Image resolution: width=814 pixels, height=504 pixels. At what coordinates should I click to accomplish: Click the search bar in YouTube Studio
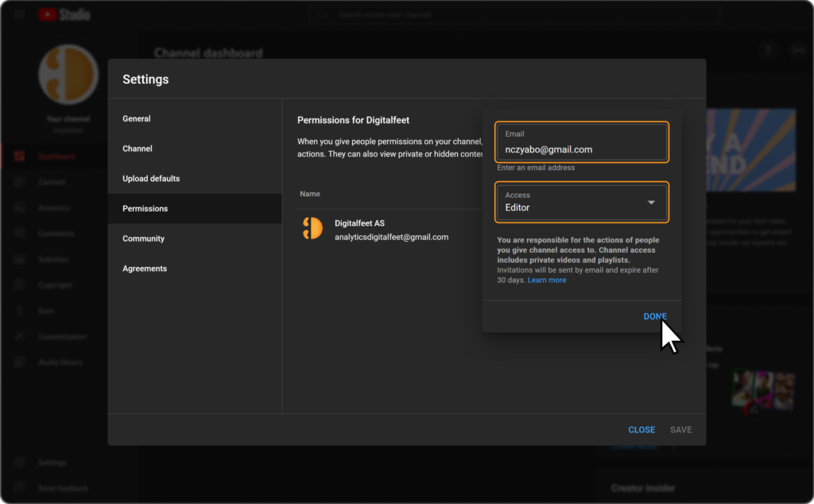[514, 14]
